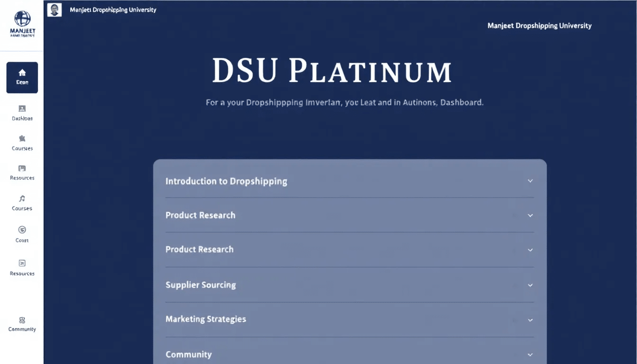The height and width of the screenshot is (364, 637).
Task: Select the circular Coin sidebar icon
Action: coord(22,233)
